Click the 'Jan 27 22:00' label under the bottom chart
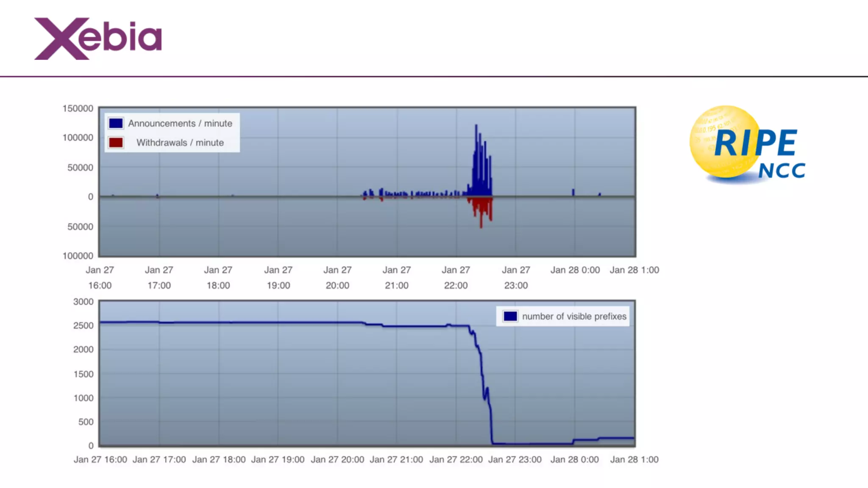This screenshot has width=868, height=488. tap(456, 460)
